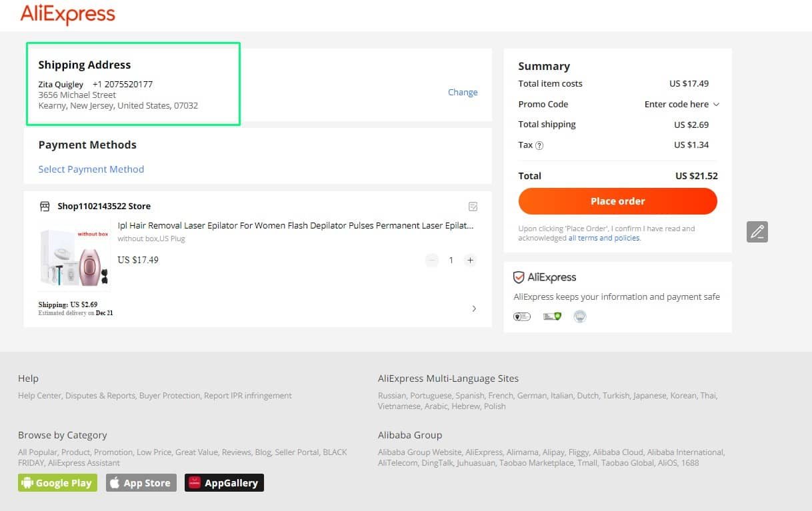Screen dimensions: 812x511
Task: Open Buyer Protection footer link
Action: 169,396
